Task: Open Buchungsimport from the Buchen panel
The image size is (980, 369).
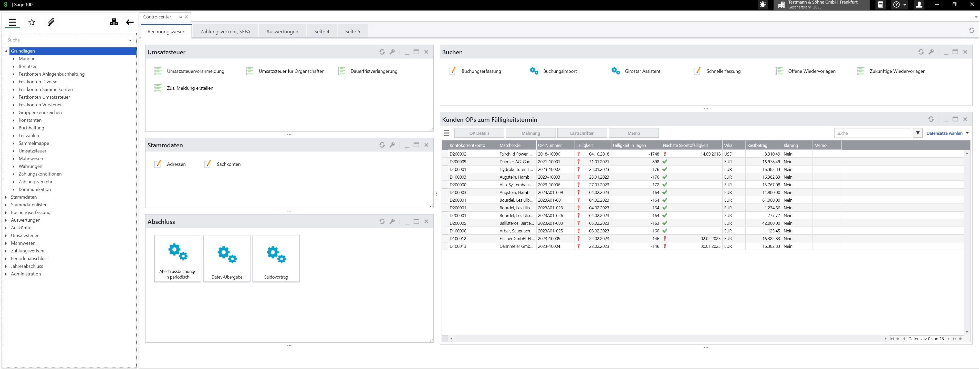Action: [x=559, y=71]
